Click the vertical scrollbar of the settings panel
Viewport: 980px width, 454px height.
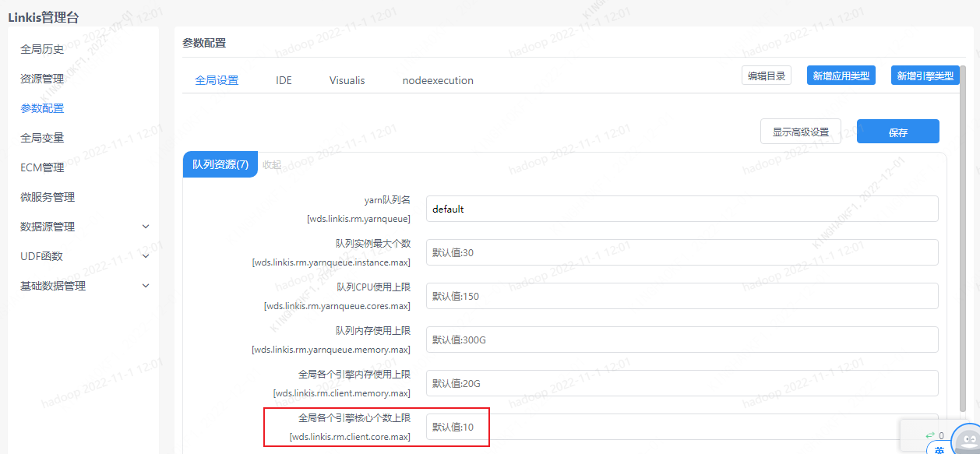click(x=963, y=234)
